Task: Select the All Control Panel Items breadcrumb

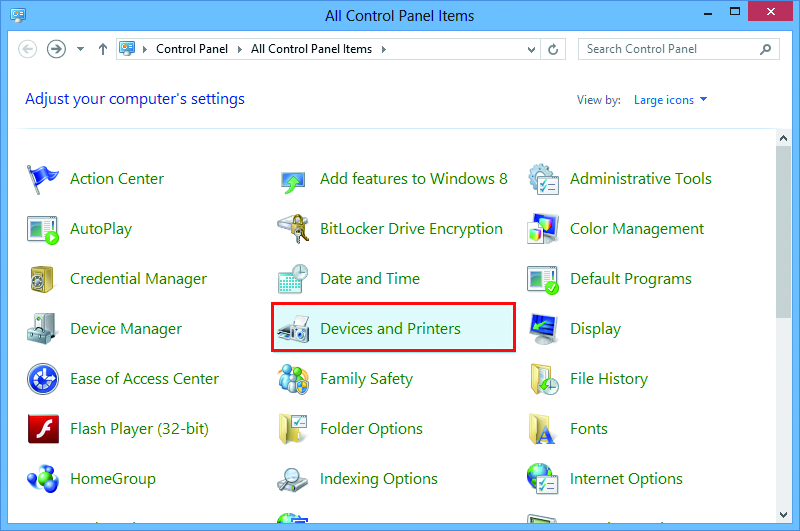Action: tap(311, 49)
